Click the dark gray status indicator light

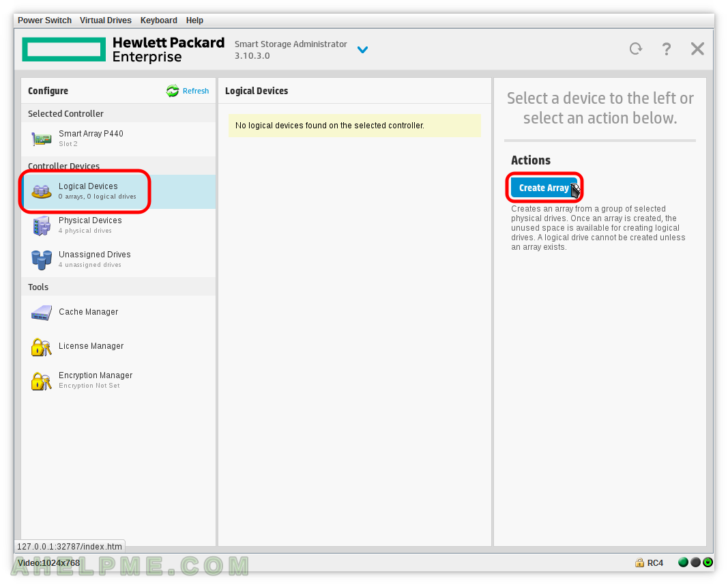(695, 562)
